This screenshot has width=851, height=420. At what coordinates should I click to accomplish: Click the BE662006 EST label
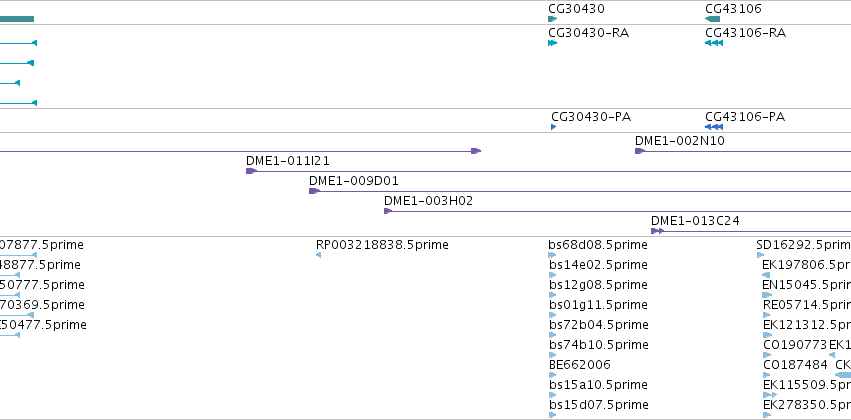pos(580,365)
